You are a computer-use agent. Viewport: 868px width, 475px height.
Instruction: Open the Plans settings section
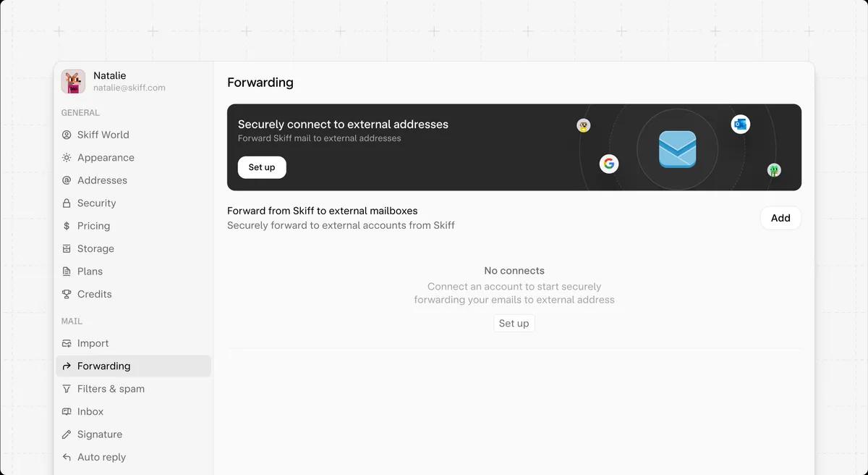coord(90,271)
